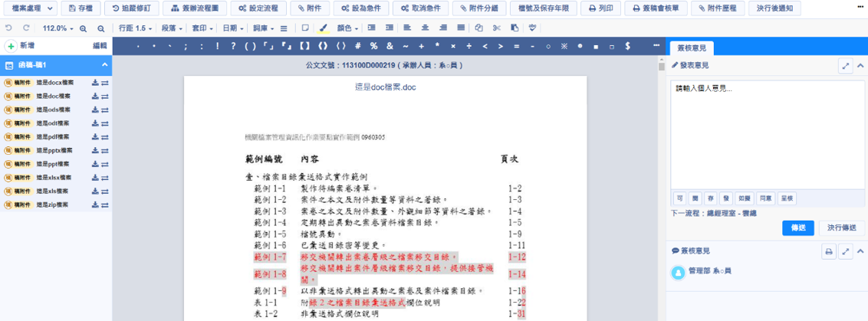Click the scissors cut icon
Image resolution: width=868 pixels, height=321 pixels.
pyautogui.click(x=496, y=28)
